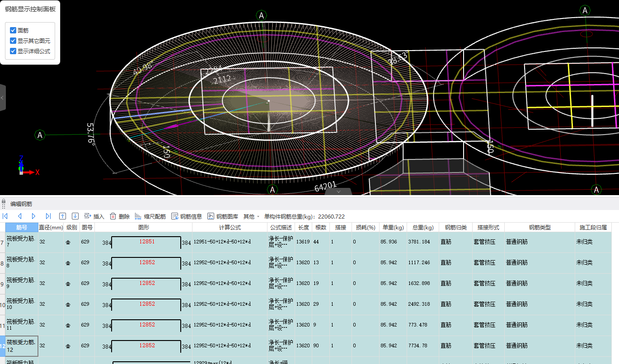Screen dimensions: 619x364
Task: Click the 施工段归属 column header
Action: click(593, 228)
